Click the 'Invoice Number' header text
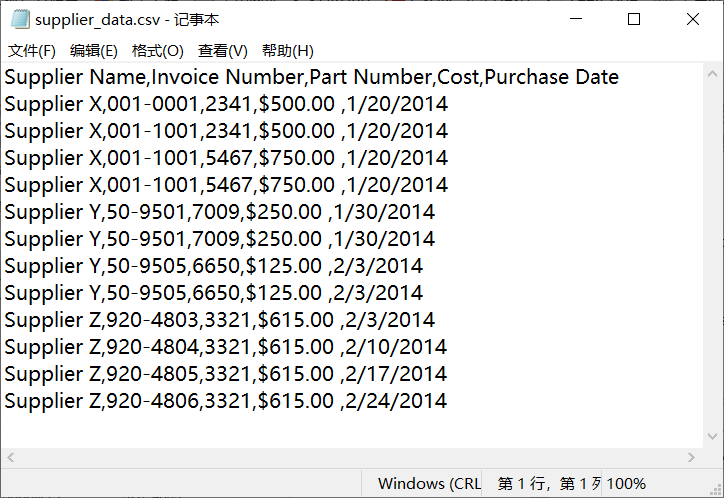Screen dimensions: 724x498 228,77
